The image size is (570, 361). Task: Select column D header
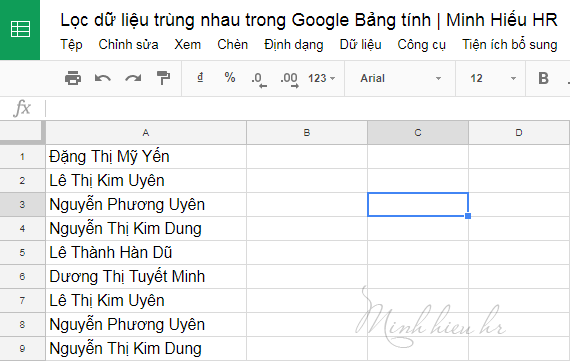[519, 133]
